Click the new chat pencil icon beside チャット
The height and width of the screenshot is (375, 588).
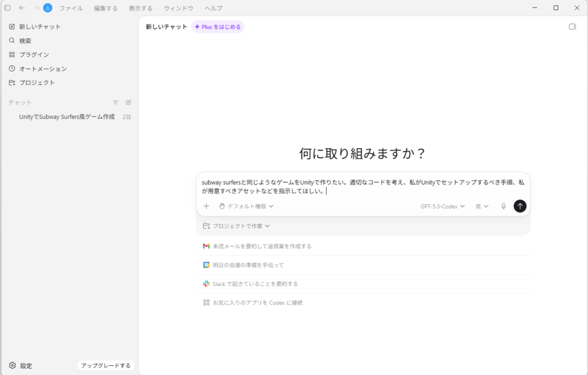click(129, 102)
